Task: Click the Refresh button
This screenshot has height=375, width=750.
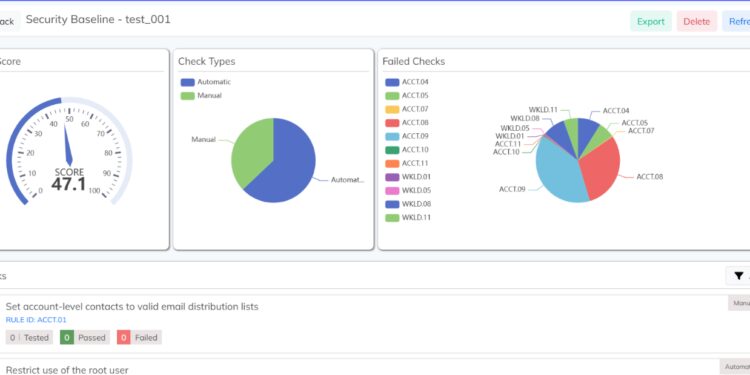Action: coord(737,22)
